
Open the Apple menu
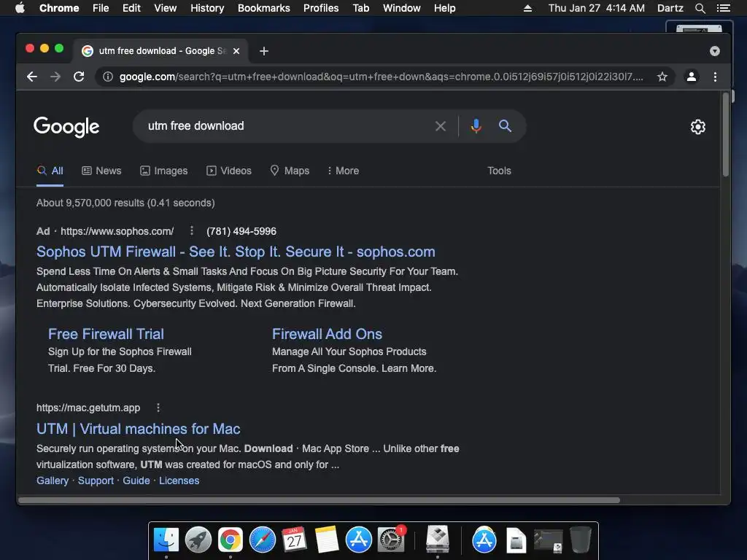click(20, 8)
